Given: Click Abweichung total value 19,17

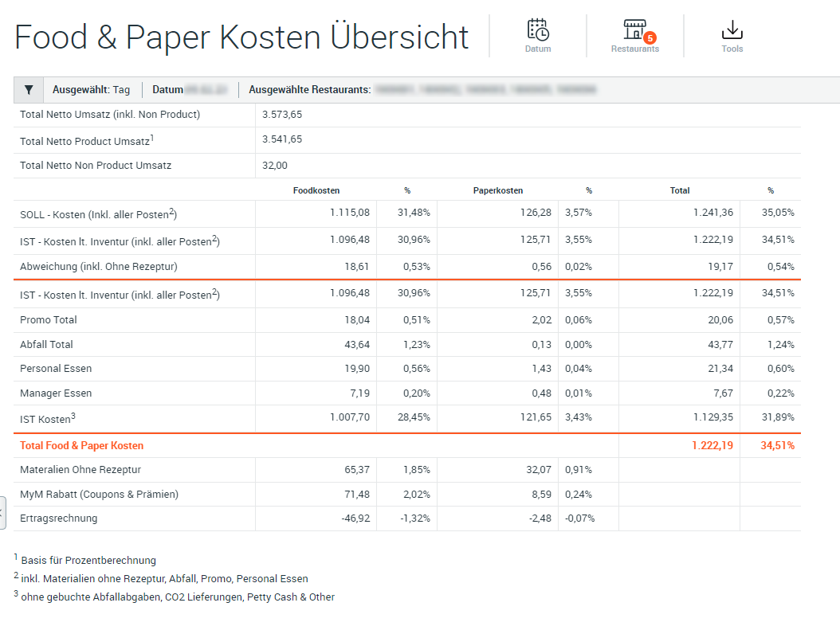Looking at the screenshot, I should 720,267.
